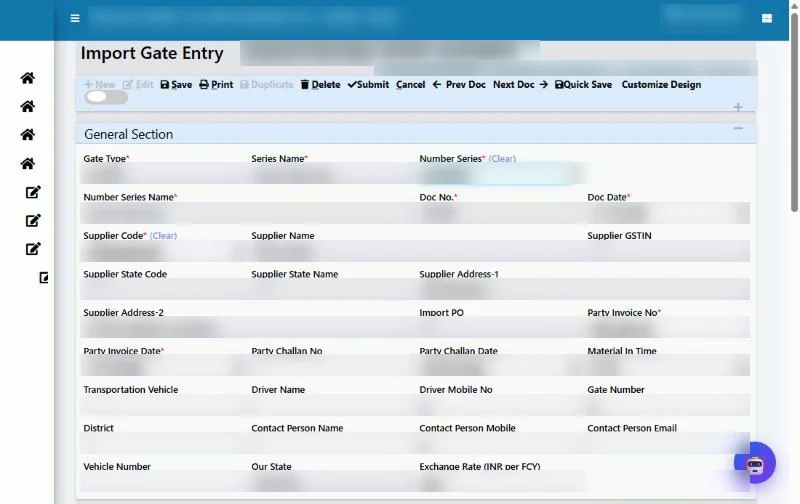Click the Series Name input field

pyautogui.click(x=332, y=174)
